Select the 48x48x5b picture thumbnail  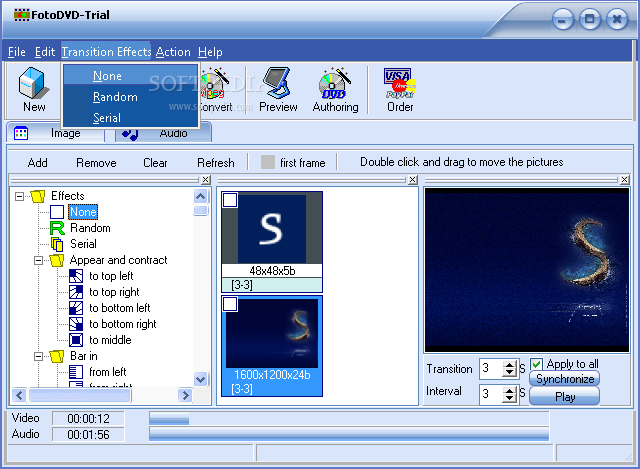click(272, 242)
